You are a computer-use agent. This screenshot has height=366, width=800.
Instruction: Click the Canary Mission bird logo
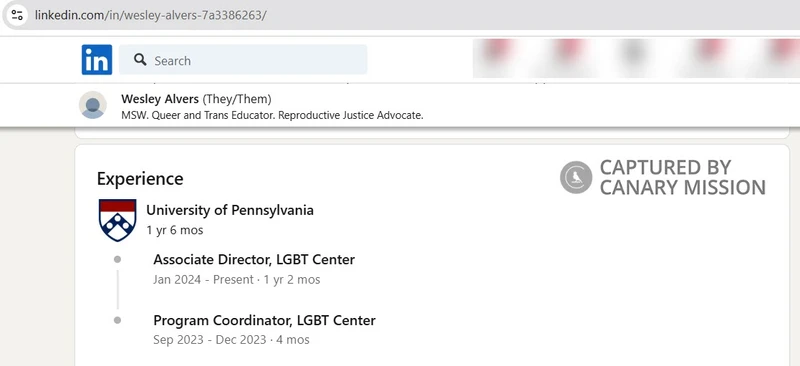[576, 177]
